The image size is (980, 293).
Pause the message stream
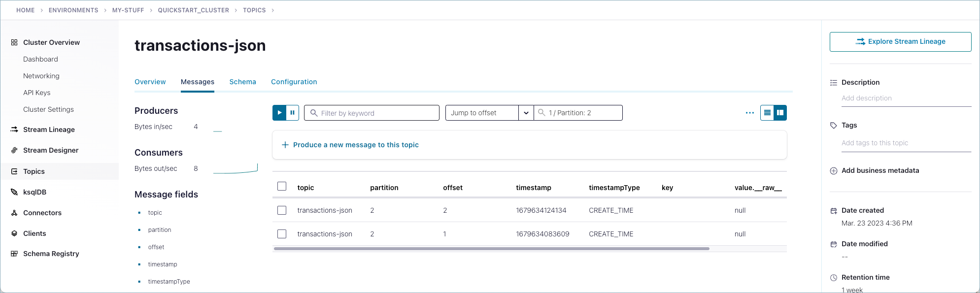pos(293,113)
